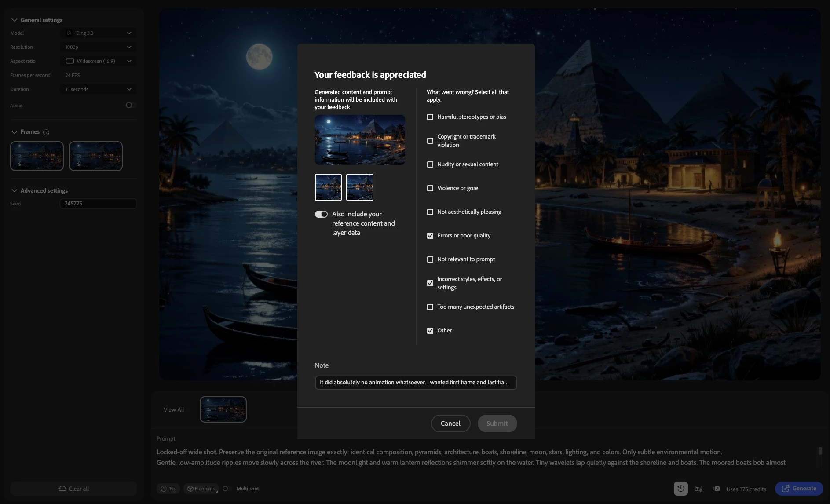Click the Clear all undo icon
830x504 pixels.
[62, 489]
